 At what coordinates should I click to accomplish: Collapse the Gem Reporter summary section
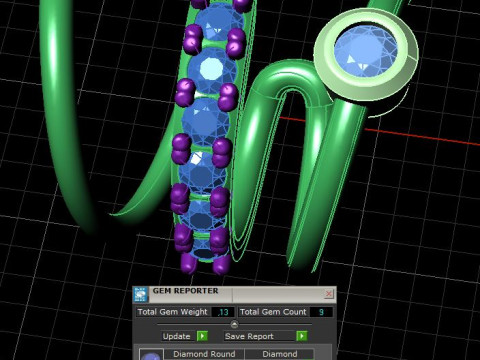point(234,324)
